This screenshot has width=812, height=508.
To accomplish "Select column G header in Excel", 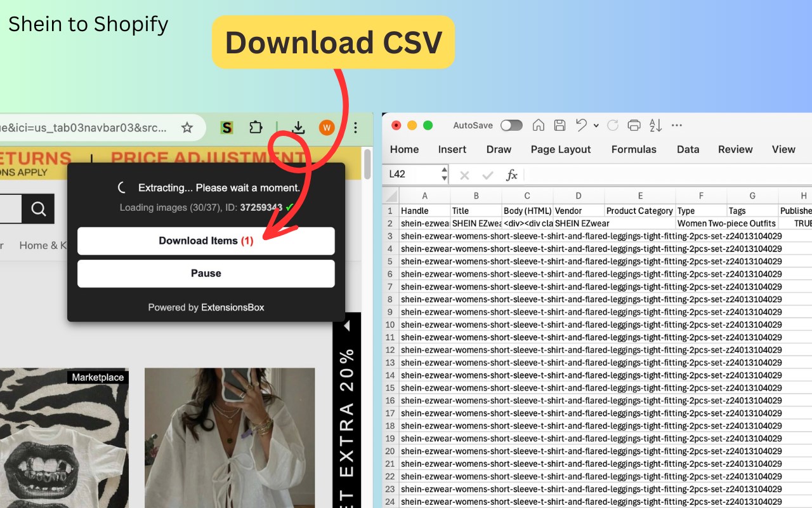I will pyautogui.click(x=752, y=196).
